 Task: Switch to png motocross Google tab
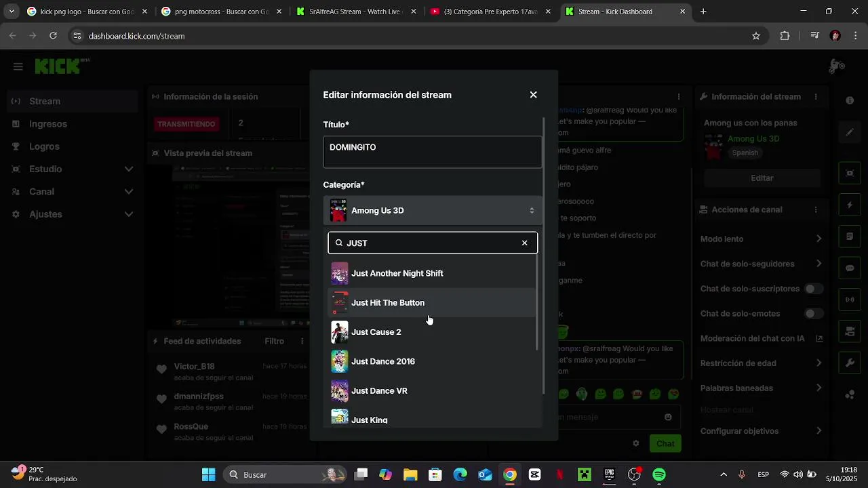221,12
